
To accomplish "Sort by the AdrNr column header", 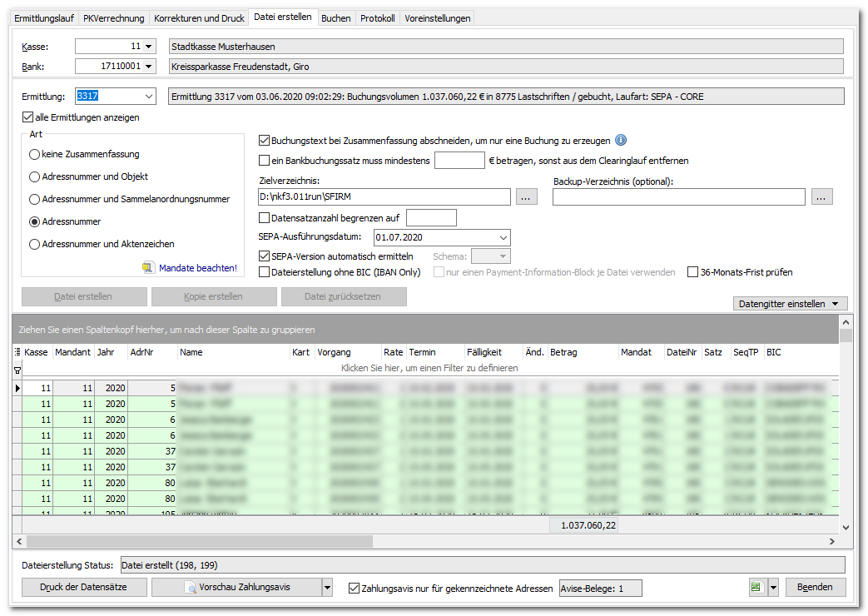I will pos(152,352).
